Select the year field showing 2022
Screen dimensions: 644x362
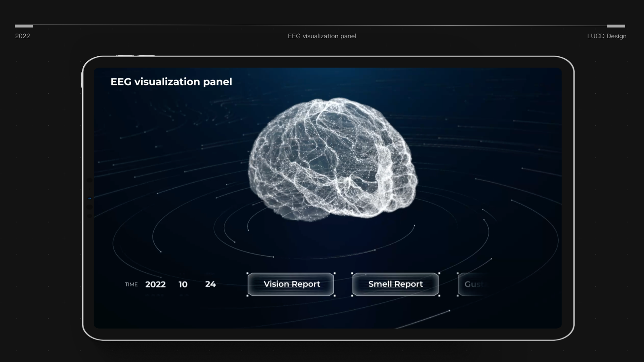coord(155,284)
